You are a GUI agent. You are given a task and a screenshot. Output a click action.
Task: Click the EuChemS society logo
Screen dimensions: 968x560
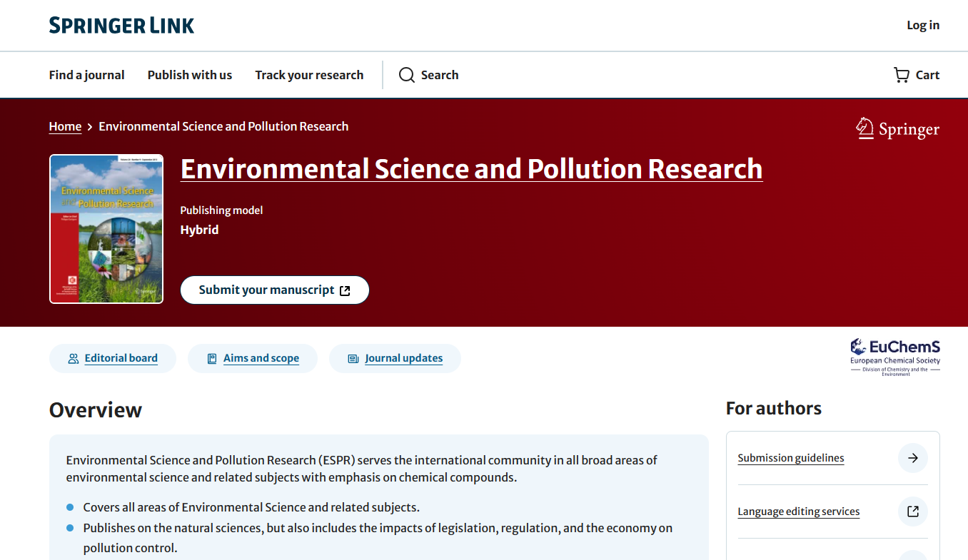pos(895,357)
